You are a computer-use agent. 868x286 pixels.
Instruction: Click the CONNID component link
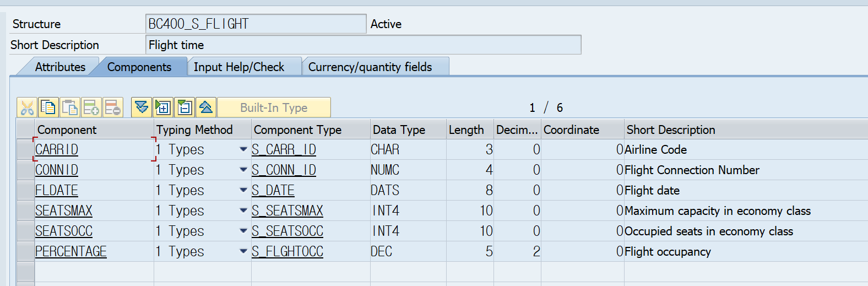pyautogui.click(x=57, y=170)
